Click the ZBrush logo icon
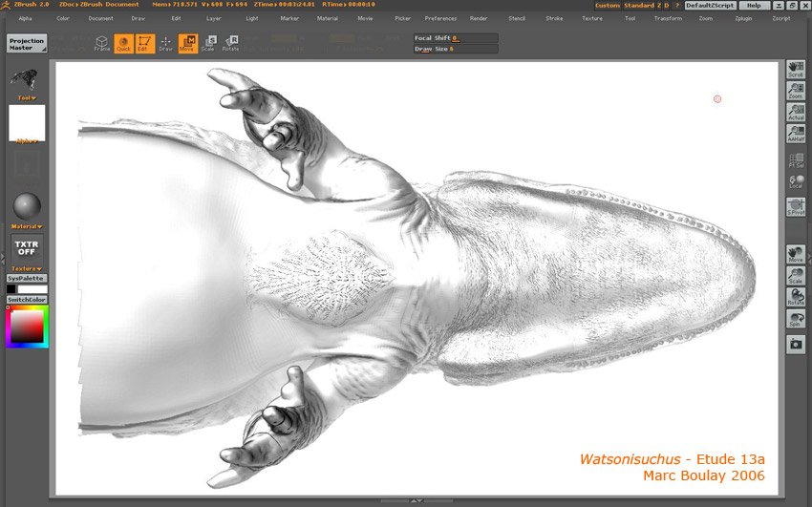This screenshot has width=812, height=507. coord(5,5)
